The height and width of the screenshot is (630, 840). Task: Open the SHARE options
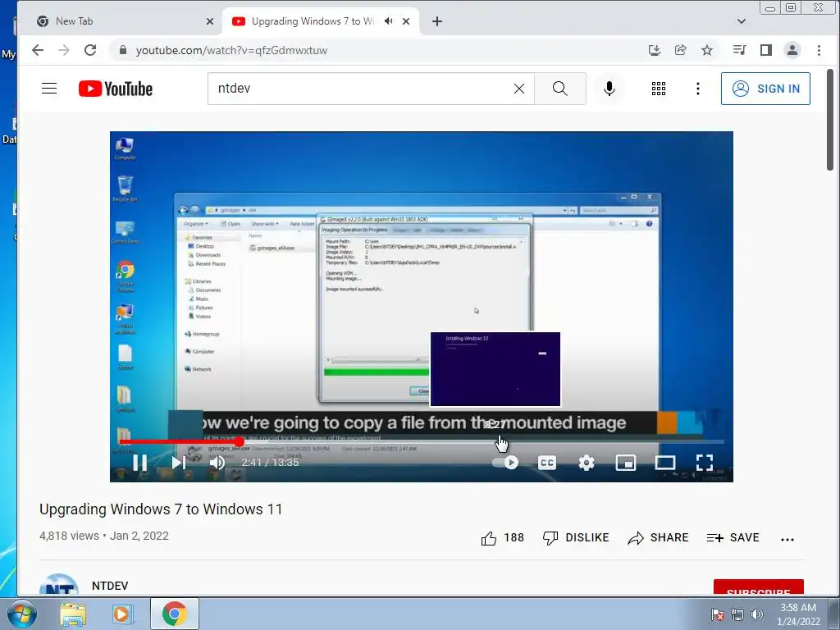tap(659, 538)
